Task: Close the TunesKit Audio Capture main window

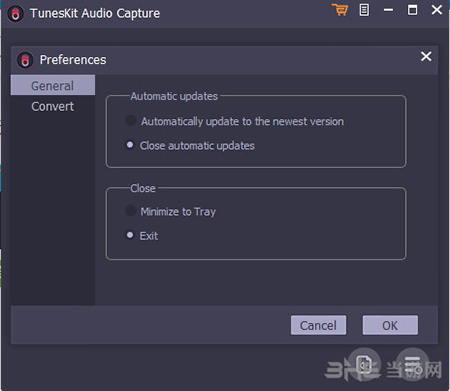Action: (437, 10)
